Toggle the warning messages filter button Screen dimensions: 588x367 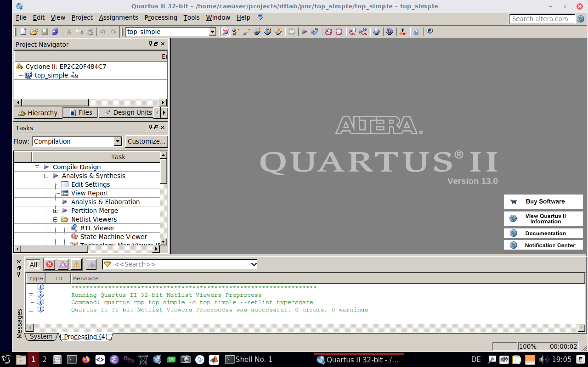click(76, 264)
